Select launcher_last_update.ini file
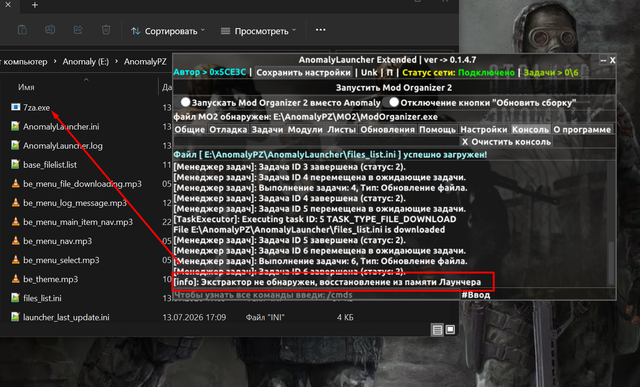 (x=66, y=317)
